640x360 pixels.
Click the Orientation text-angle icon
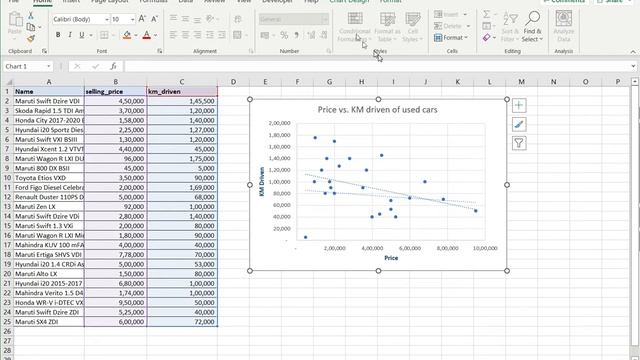click(x=210, y=19)
